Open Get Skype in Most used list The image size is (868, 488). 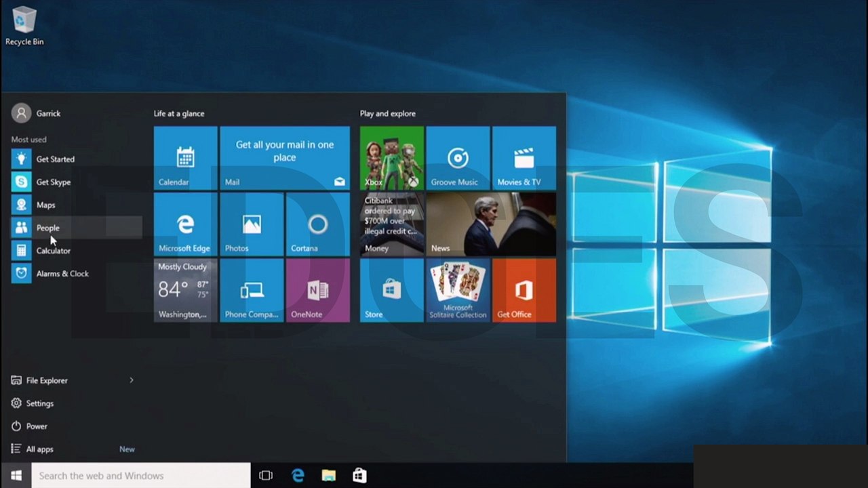[77, 182]
